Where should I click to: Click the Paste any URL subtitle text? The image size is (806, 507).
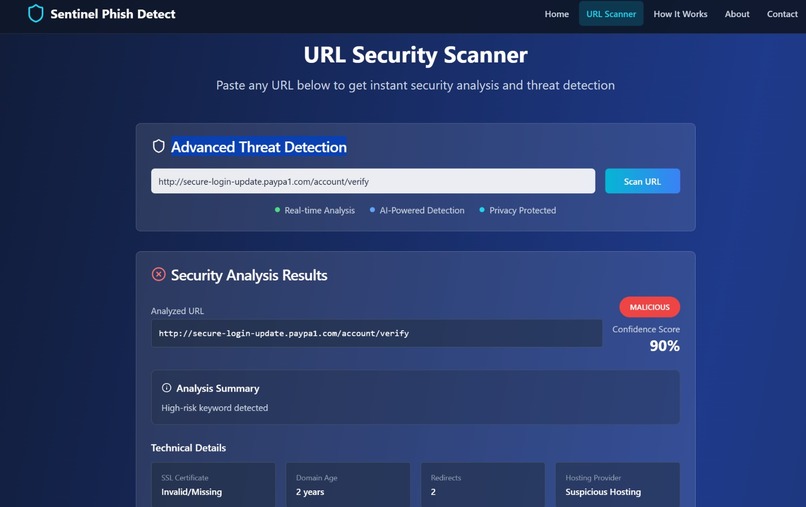pyautogui.click(x=415, y=85)
